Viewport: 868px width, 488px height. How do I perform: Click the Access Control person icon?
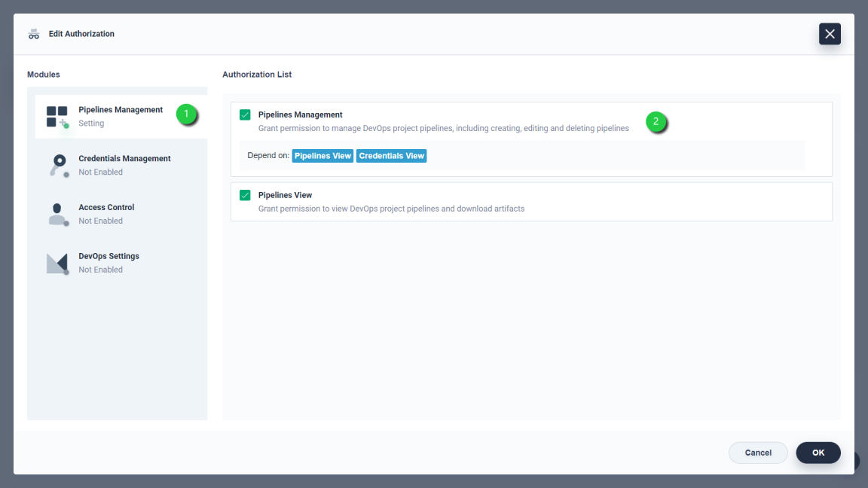[x=57, y=215]
